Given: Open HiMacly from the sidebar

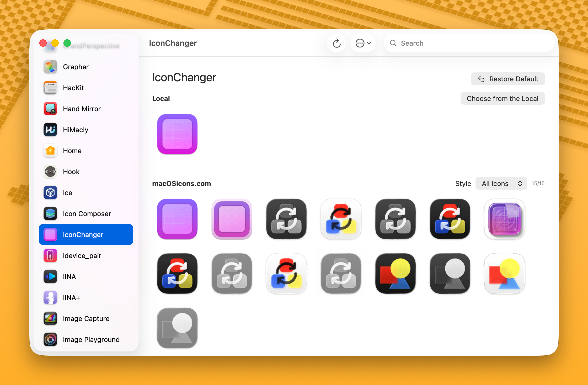Looking at the screenshot, I should click(75, 130).
